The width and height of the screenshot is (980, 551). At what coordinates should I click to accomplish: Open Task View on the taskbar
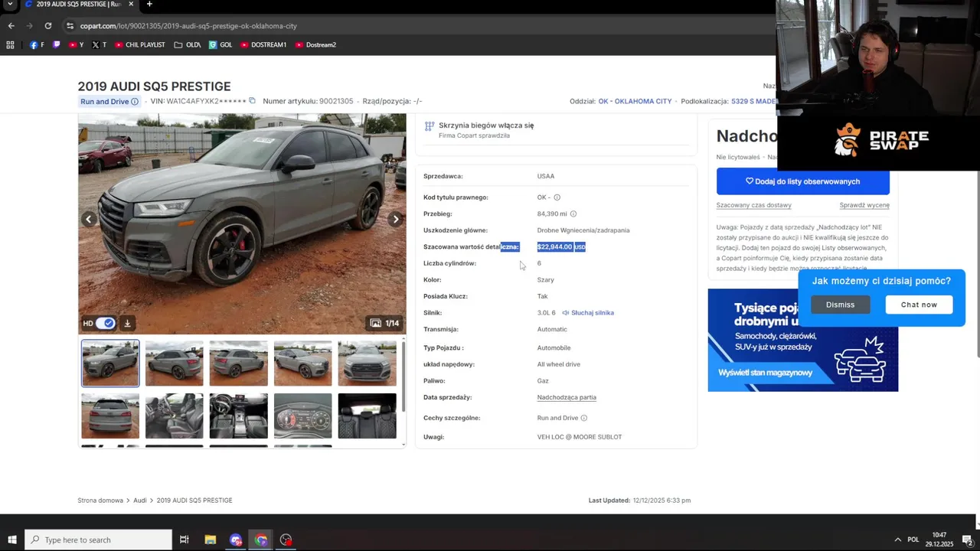pos(185,540)
